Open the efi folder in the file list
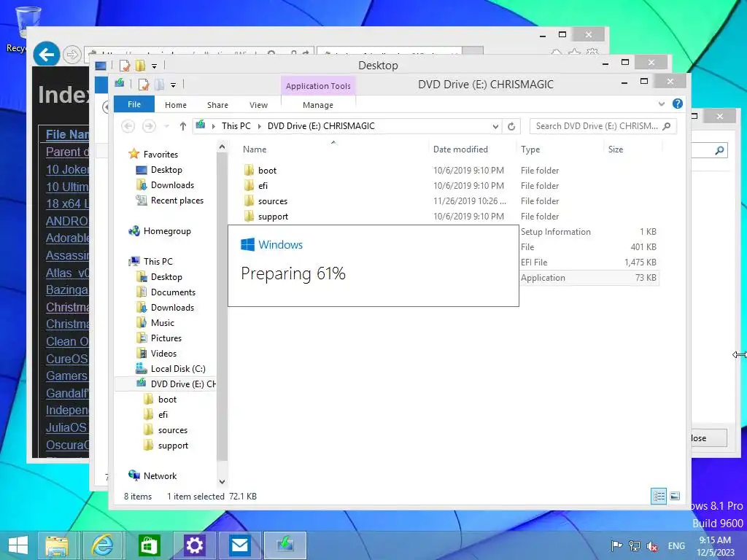Viewport: 747px width, 560px height. (263, 186)
